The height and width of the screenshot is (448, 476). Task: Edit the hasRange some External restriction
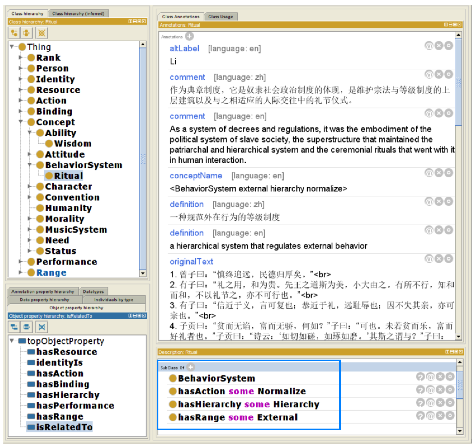click(450, 416)
